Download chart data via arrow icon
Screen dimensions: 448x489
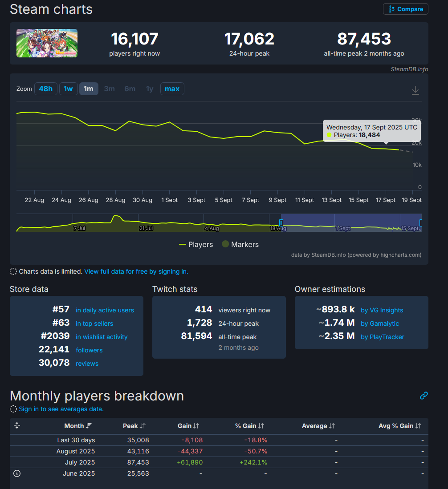pyautogui.click(x=415, y=90)
